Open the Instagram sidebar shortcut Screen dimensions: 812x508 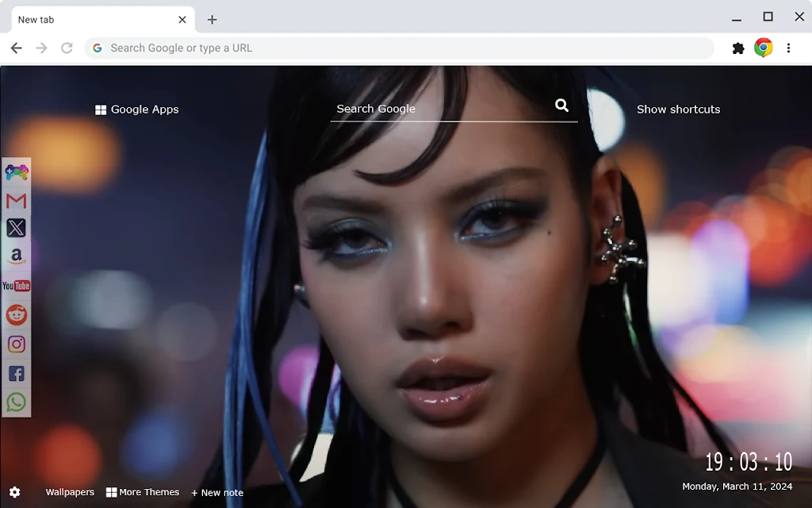[x=17, y=344]
